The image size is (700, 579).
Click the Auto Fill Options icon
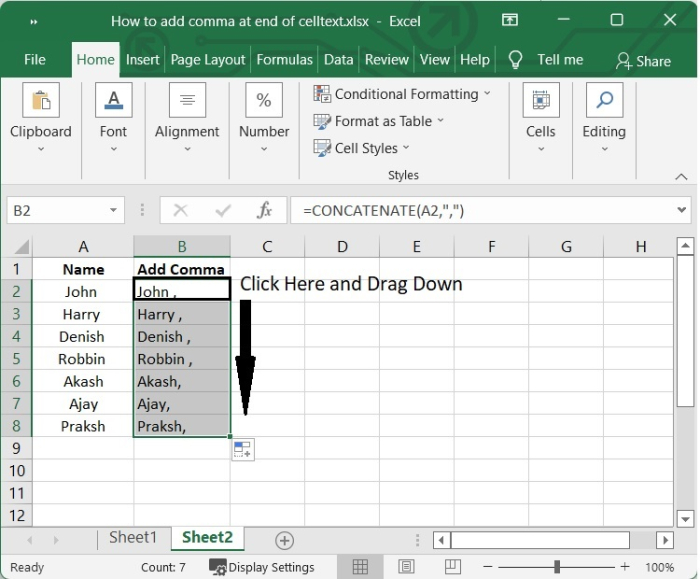point(243,450)
